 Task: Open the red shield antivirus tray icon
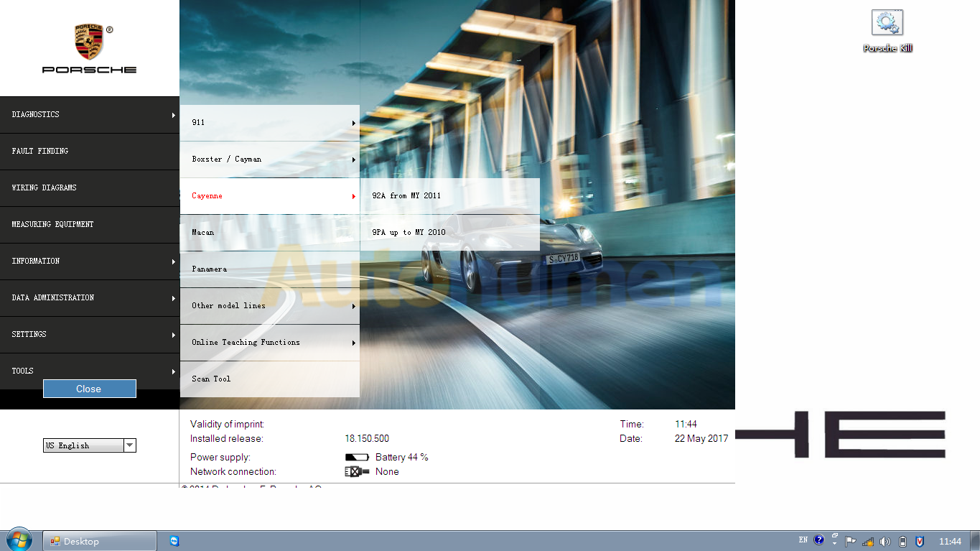[920, 542]
